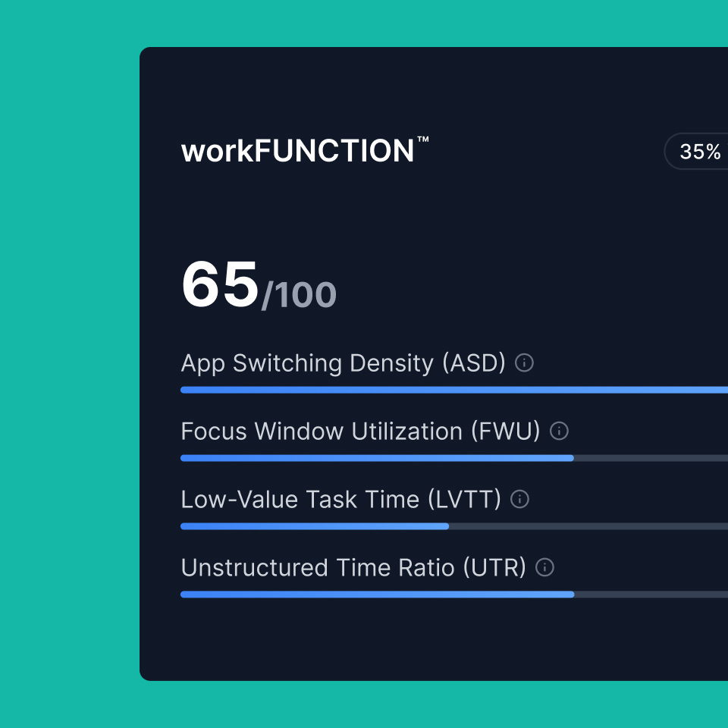
Task: Select the /100 score denominator
Action: [x=299, y=295]
